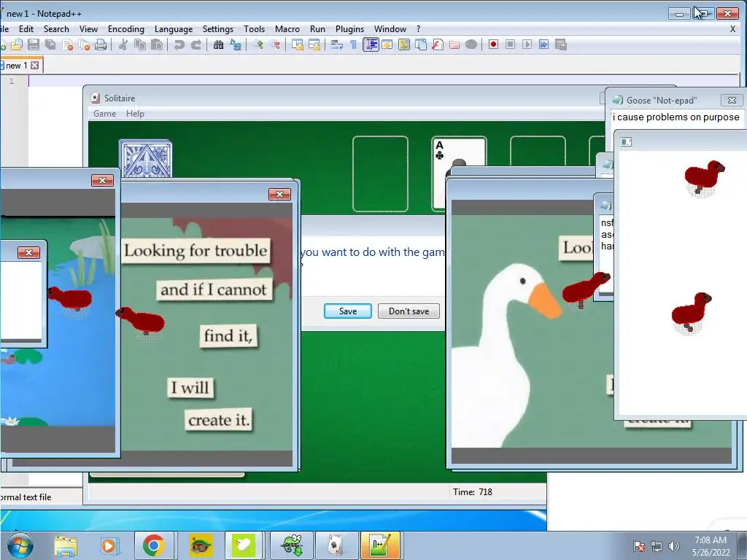
Task: Open the volume speaker tray icon
Action: (673, 546)
